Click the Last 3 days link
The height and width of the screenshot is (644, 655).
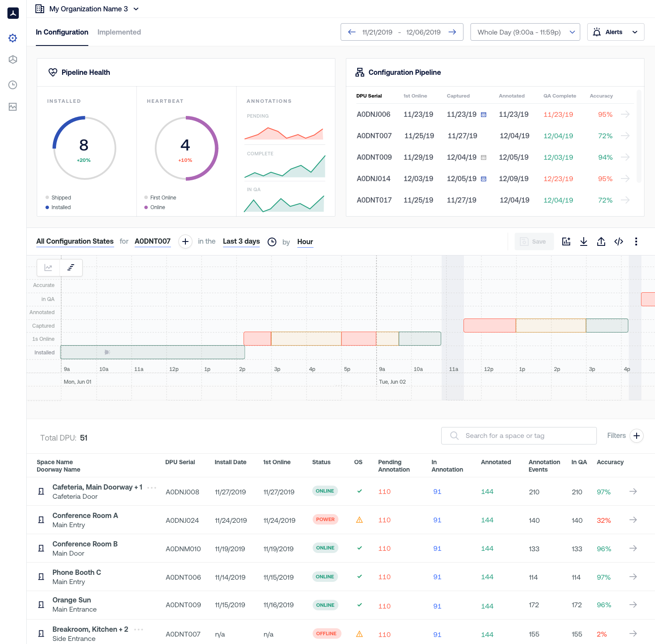coord(241,241)
